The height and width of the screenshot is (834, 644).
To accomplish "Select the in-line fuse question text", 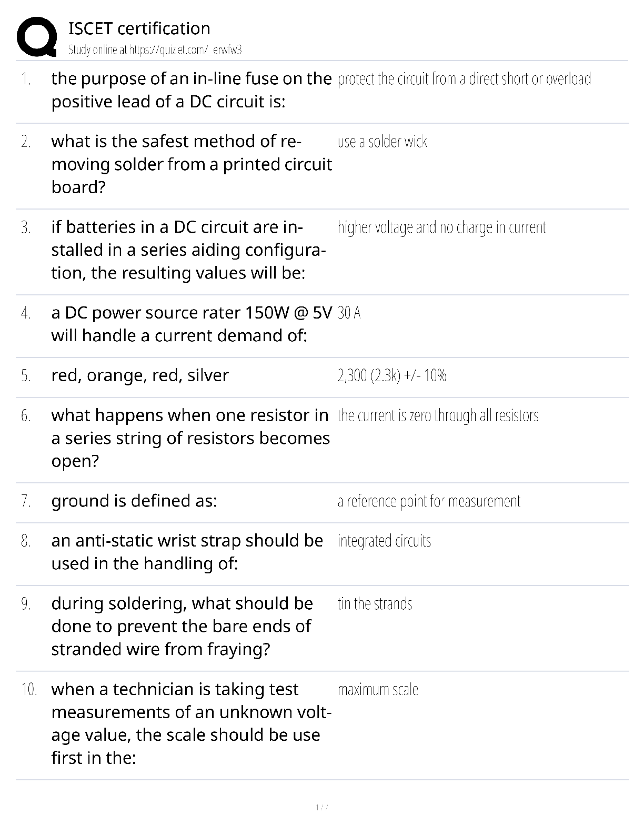I will 192,90.
